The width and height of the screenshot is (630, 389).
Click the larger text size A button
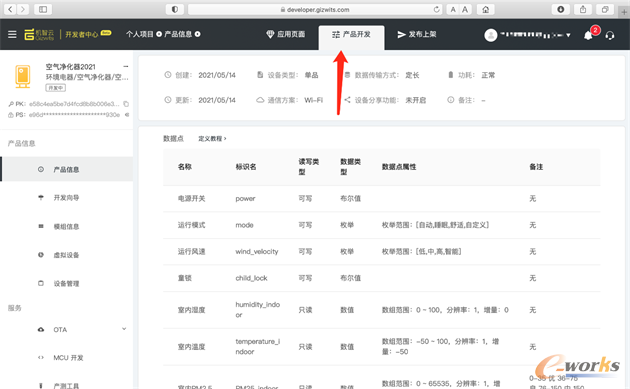point(465,9)
